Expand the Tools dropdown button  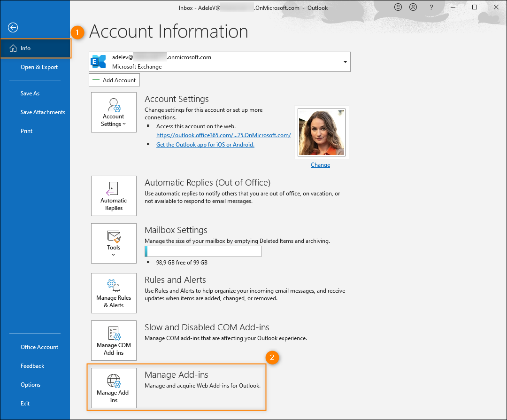pos(114,243)
